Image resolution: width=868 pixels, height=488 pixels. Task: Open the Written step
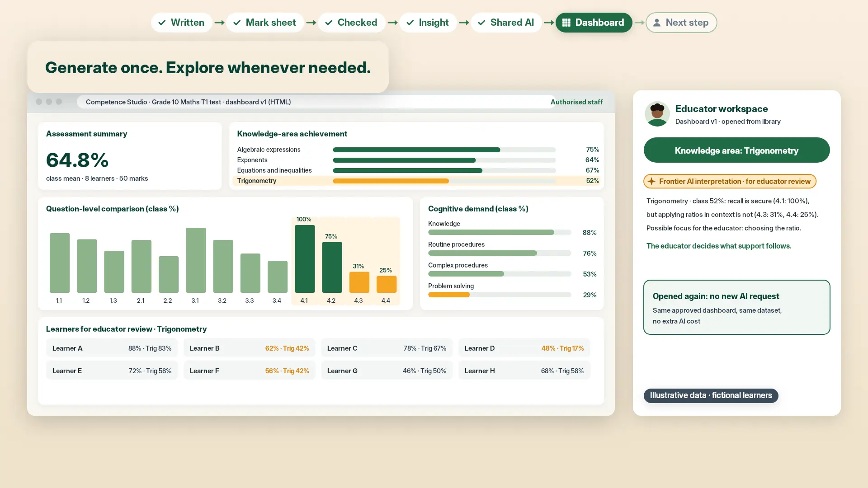click(182, 23)
